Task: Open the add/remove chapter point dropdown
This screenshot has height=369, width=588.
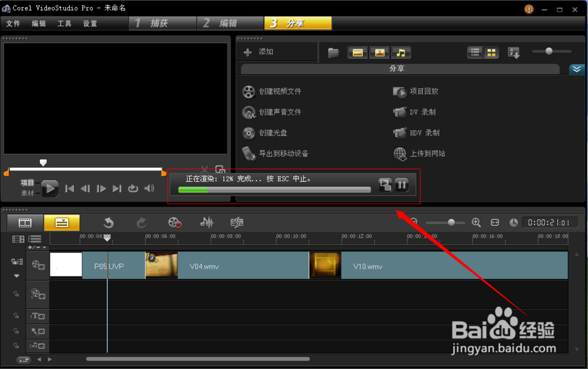Action: [x=37, y=247]
